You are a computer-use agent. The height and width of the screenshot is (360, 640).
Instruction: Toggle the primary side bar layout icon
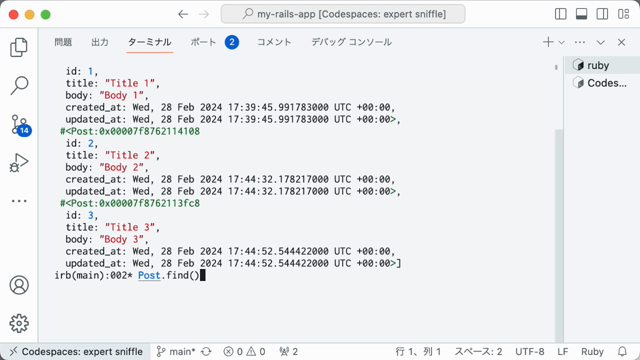561,14
